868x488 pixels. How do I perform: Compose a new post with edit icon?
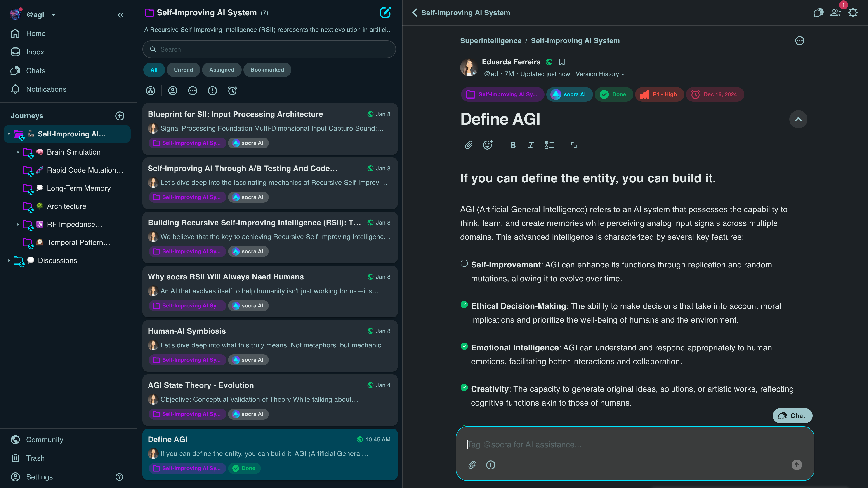coord(385,13)
